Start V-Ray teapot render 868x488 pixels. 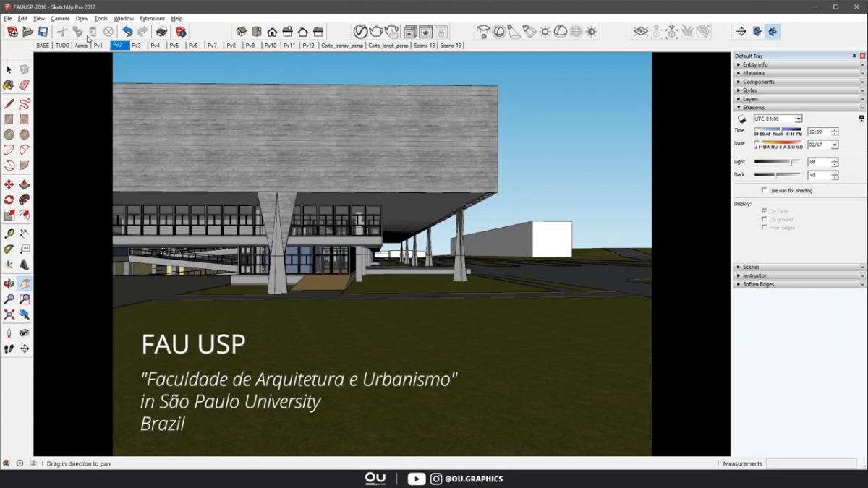point(376,32)
